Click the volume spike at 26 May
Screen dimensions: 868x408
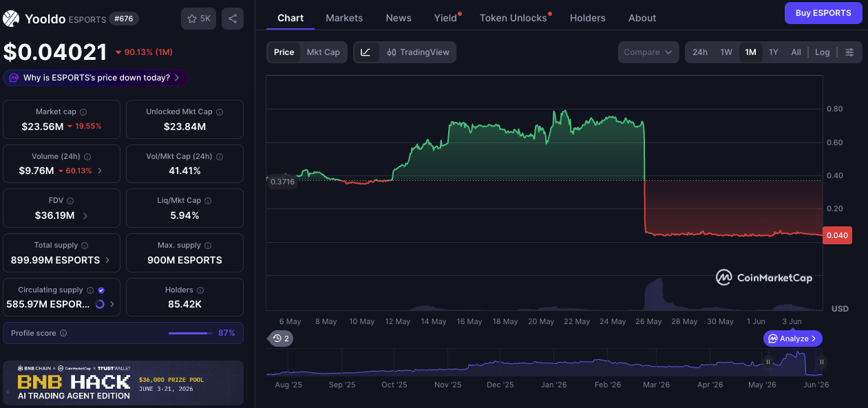654,294
